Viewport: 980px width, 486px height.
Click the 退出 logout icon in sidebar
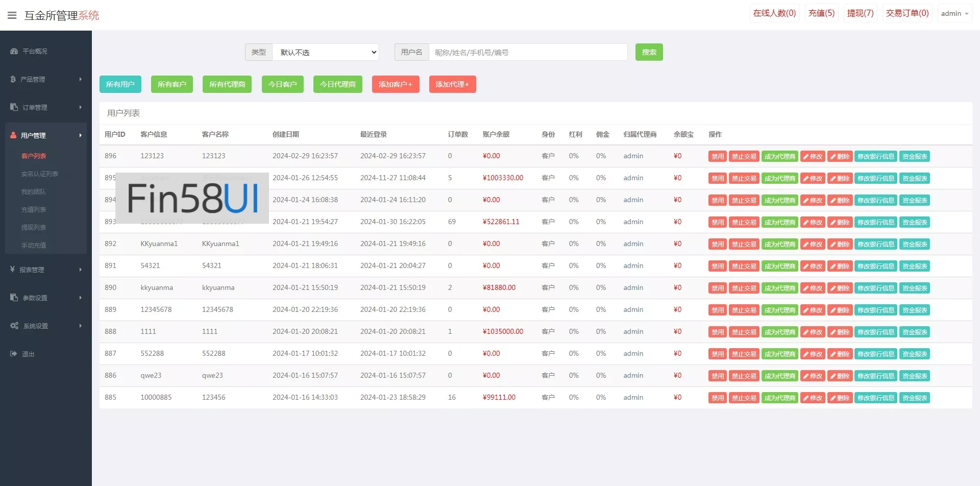[14, 354]
